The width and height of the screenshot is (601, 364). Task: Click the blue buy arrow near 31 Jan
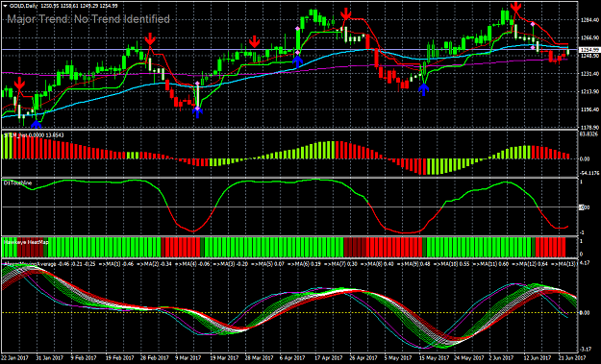[x=36, y=125]
